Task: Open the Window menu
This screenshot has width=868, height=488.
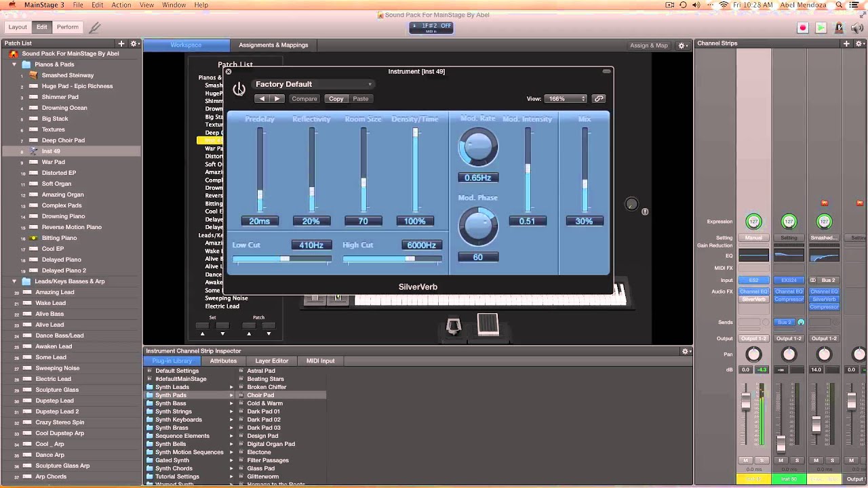Action: click(174, 5)
